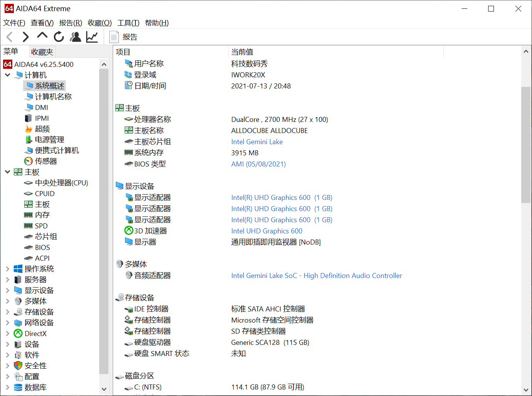
Task: Open 内存 memory tree item
Action: [37, 215]
